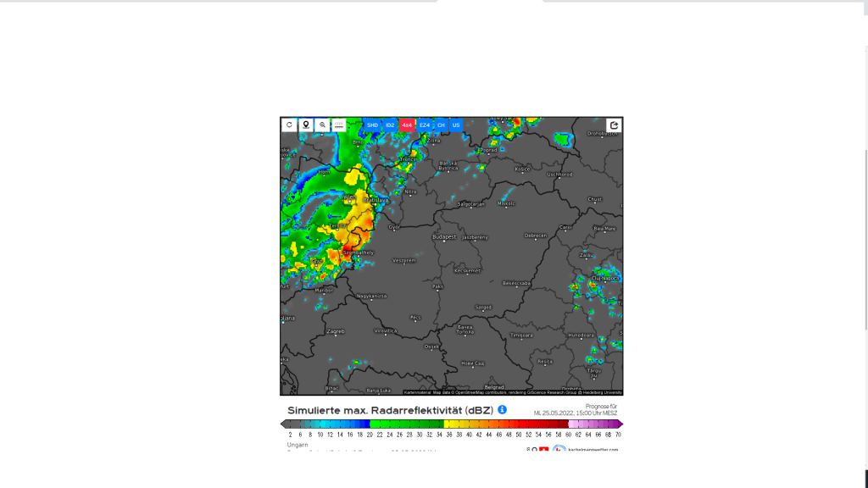Click the magnifier zoom icon
Image resolution: width=868 pixels, height=488 pixels.
pos(323,125)
